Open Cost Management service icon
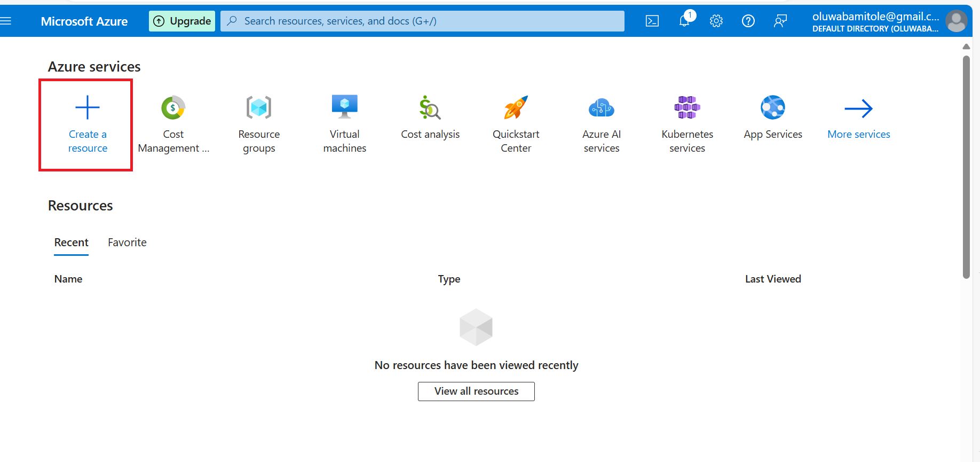The width and height of the screenshot is (980, 462). (173, 108)
